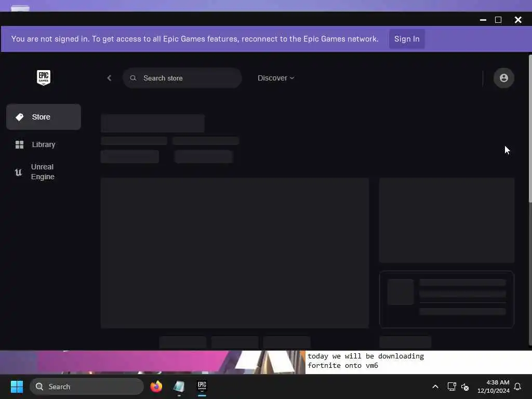532x399 pixels.
Task: Click the network status tray icon
Action: click(x=451, y=387)
